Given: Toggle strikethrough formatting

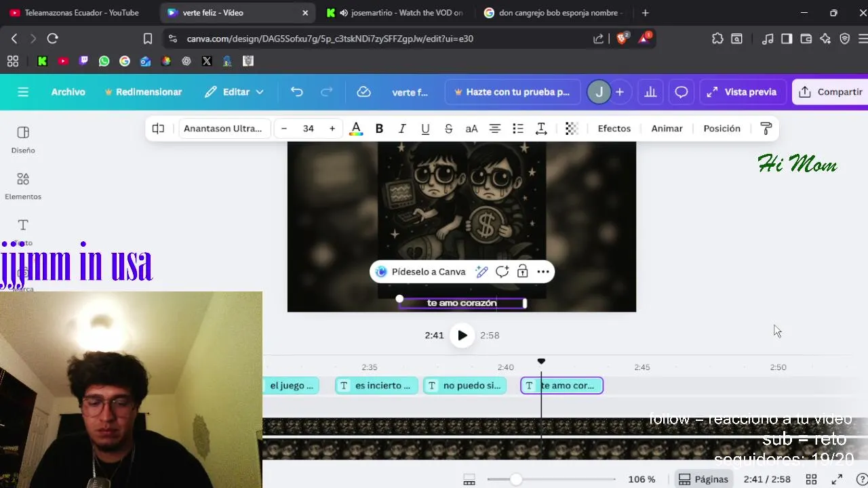Looking at the screenshot, I should click(x=448, y=128).
